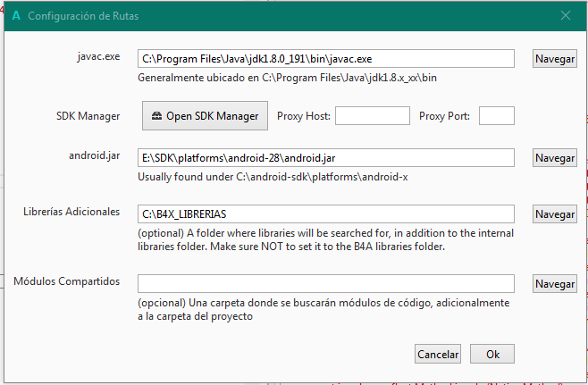588x385 pixels.
Task: Focus the Proxy Port text box
Action: [497, 116]
